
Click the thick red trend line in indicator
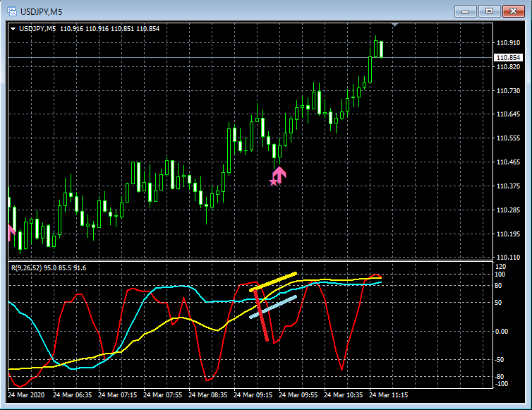point(261,315)
